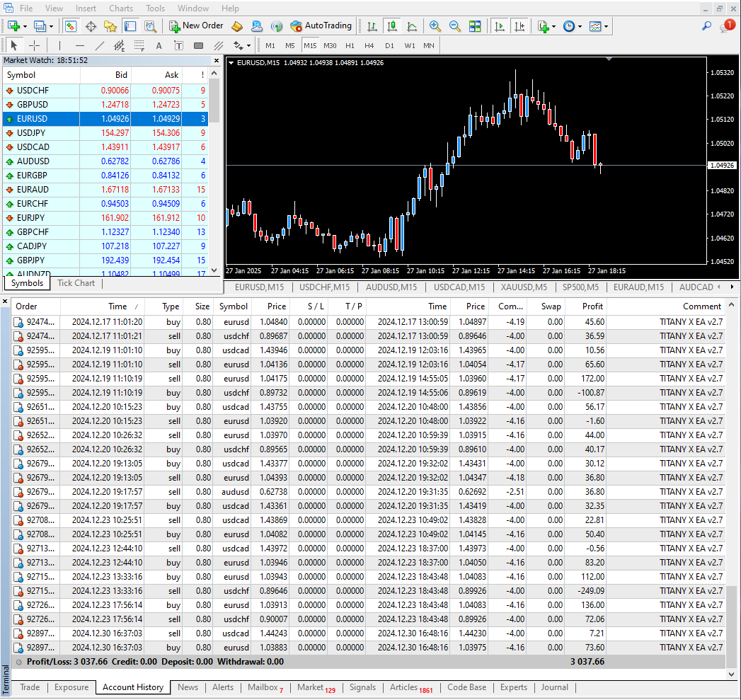The image size is (741, 700).
Task: Open the Navigator panel star-folder icon
Action: (x=110, y=26)
